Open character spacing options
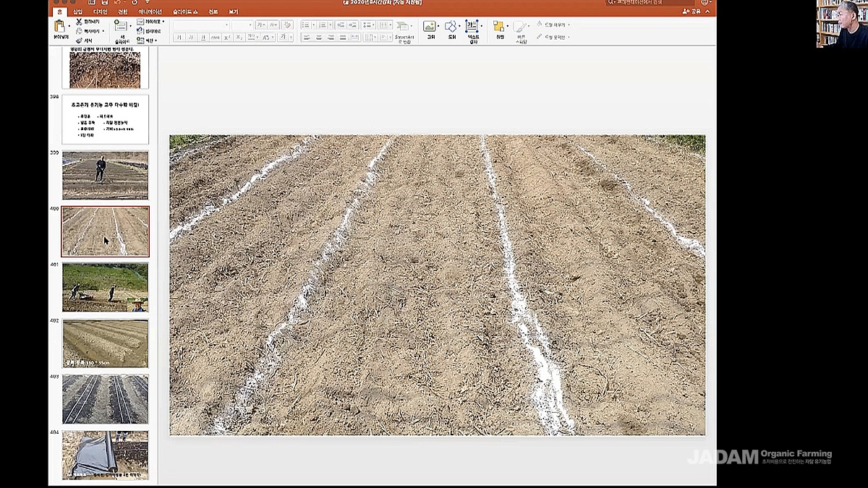The width and height of the screenshot is (868, 488). (x=253, y=37)
